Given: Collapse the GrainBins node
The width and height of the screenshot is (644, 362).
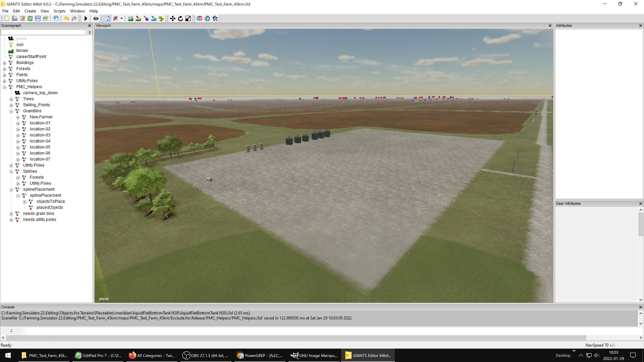Looking at the screenshot, I should pos(11,111).
